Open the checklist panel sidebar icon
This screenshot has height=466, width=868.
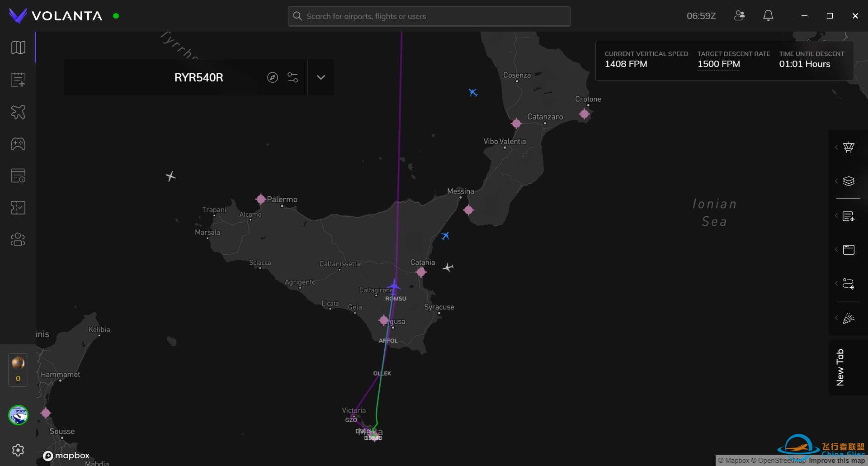point(18,208)
